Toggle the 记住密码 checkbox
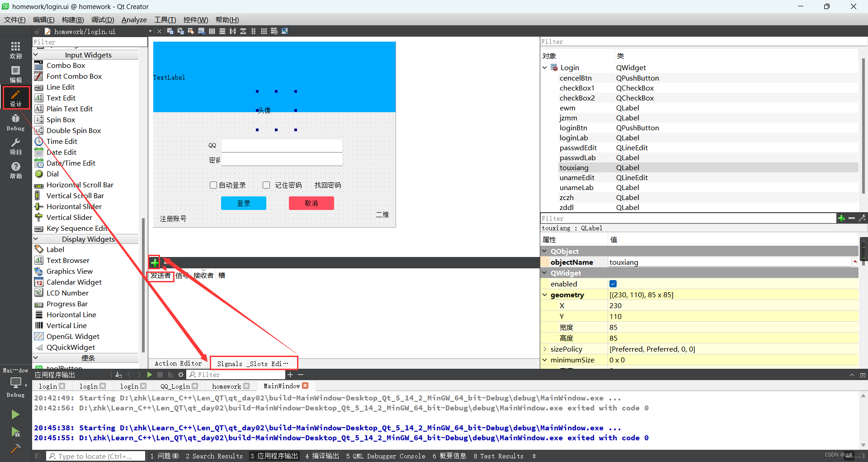Screen dimensions: 868x462 [x=266, y=185]
